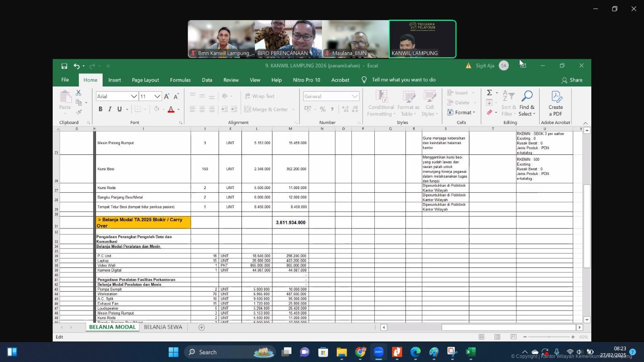Open Find & Select menu
Viewport: 644px width, 362px height.
pos(527,103)
